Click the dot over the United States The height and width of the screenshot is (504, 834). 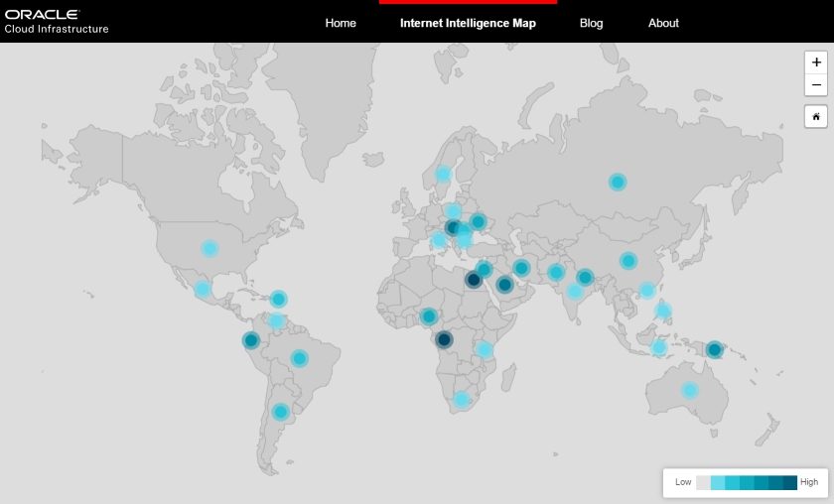[x=209, y=248]
